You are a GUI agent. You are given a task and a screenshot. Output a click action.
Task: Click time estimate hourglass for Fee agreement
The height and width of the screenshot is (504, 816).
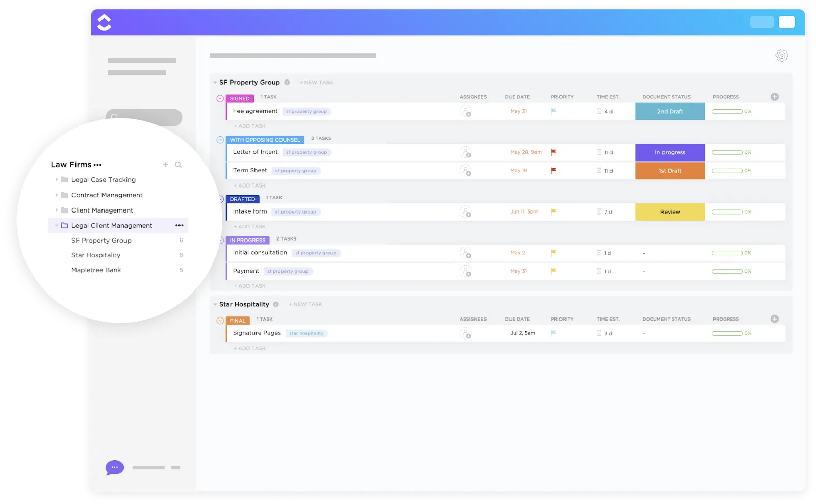pos(599,111)
